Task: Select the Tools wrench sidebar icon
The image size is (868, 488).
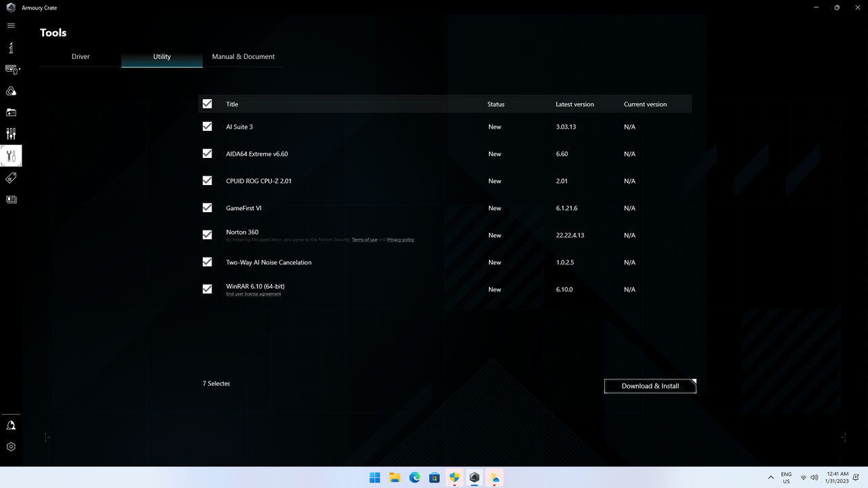Action: (x=11, y=156)
